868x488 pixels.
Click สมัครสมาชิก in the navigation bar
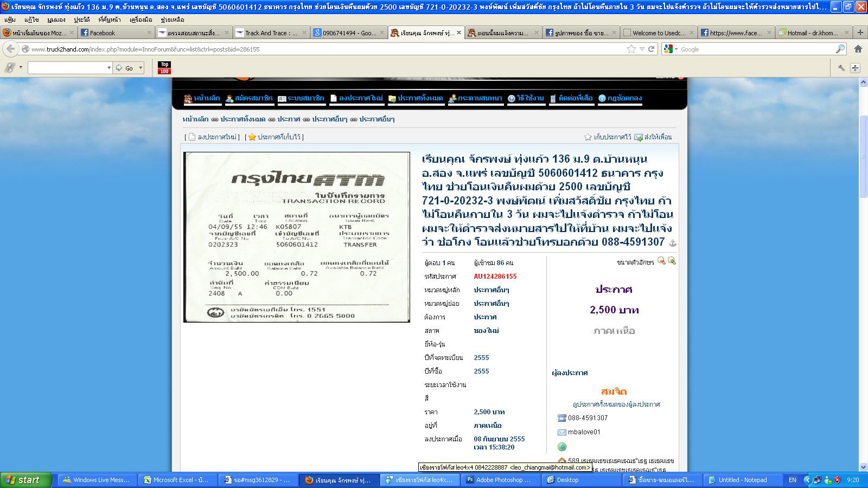(x=250, y=99)
